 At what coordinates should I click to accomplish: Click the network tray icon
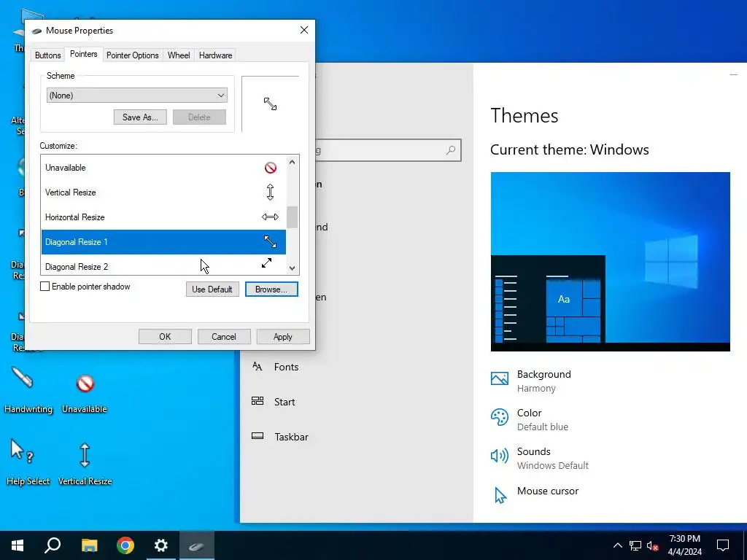point(635,545)
